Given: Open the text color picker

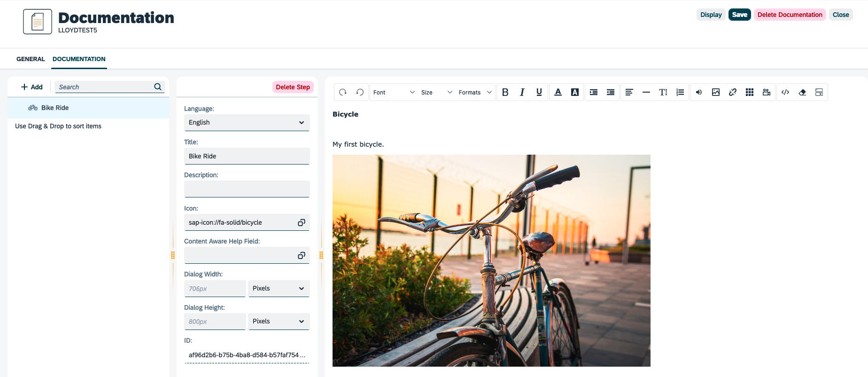Looking at the screenshot, I should (x=558, y=92).
